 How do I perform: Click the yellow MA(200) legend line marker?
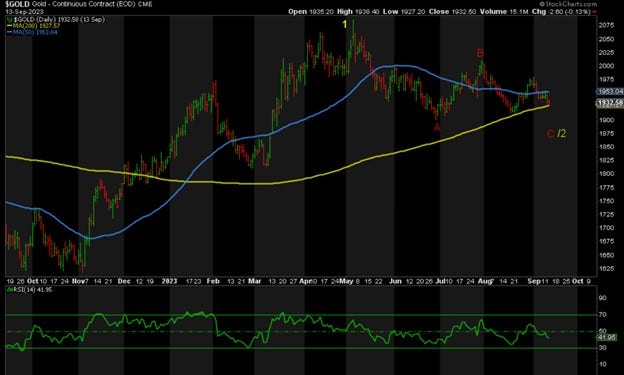(x=9, y=25)
